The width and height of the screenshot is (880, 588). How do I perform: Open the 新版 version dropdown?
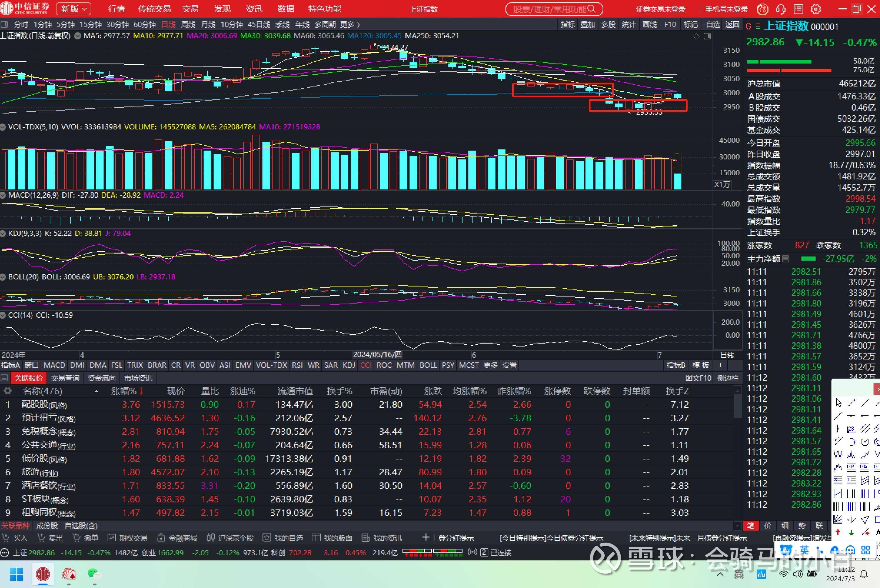(73, 9)
